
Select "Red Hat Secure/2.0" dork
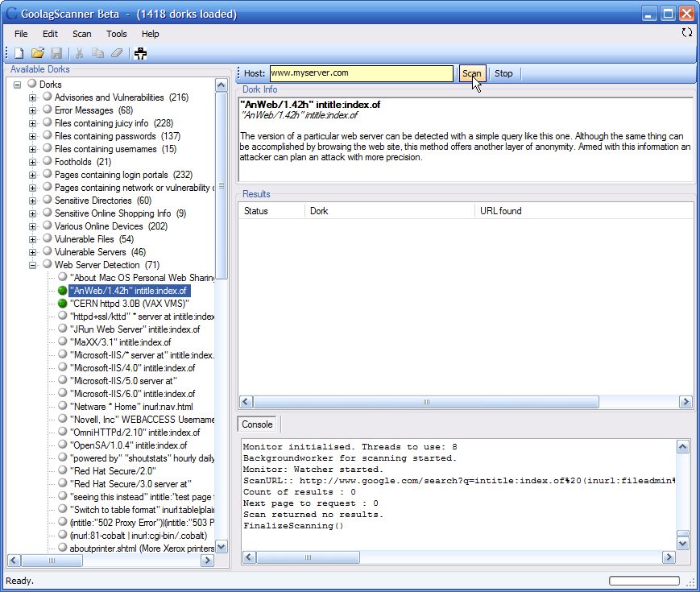(x=113, y=471)
